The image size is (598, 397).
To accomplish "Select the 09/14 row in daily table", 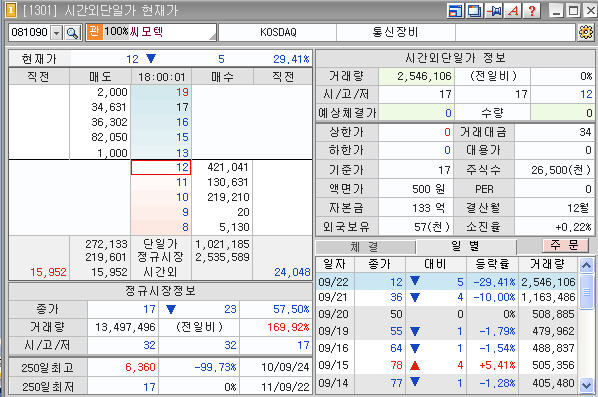I will tap(446, 383).
